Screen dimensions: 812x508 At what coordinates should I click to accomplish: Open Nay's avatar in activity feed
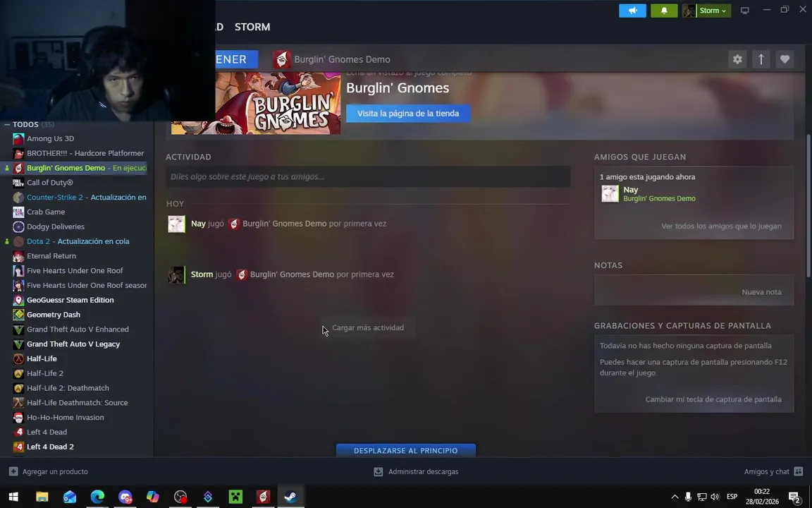point(177,224)
